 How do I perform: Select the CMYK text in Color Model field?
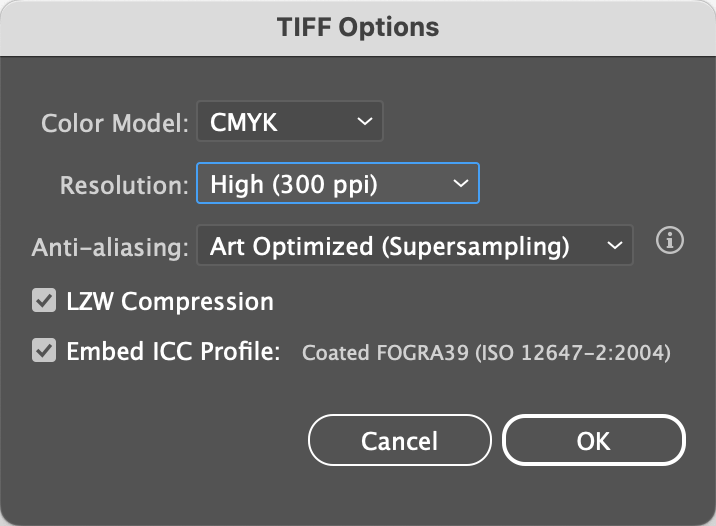[243, 122]
